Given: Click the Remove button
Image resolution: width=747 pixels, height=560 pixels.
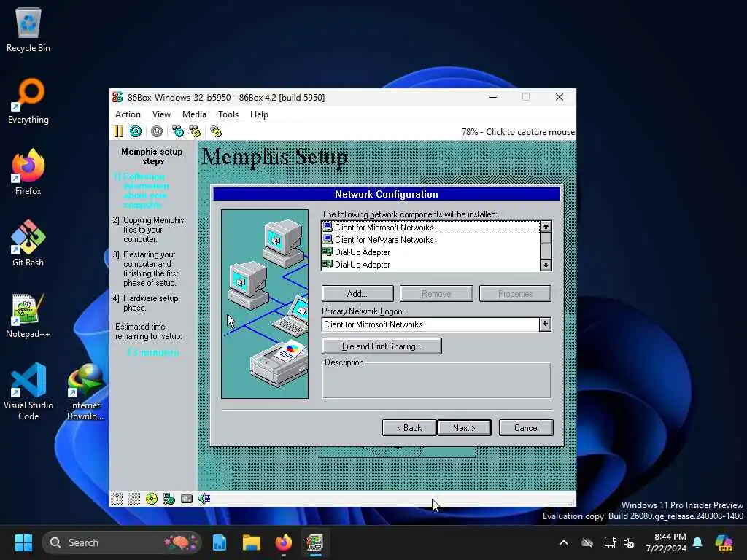Looking at the screenshot, I should [x=436, y=294].
